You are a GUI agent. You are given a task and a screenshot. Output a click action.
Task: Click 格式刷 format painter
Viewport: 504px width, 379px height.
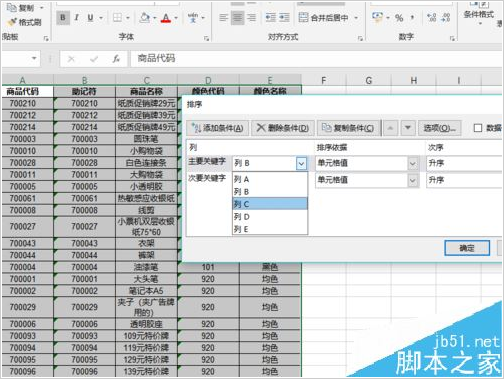click(24, 22)
